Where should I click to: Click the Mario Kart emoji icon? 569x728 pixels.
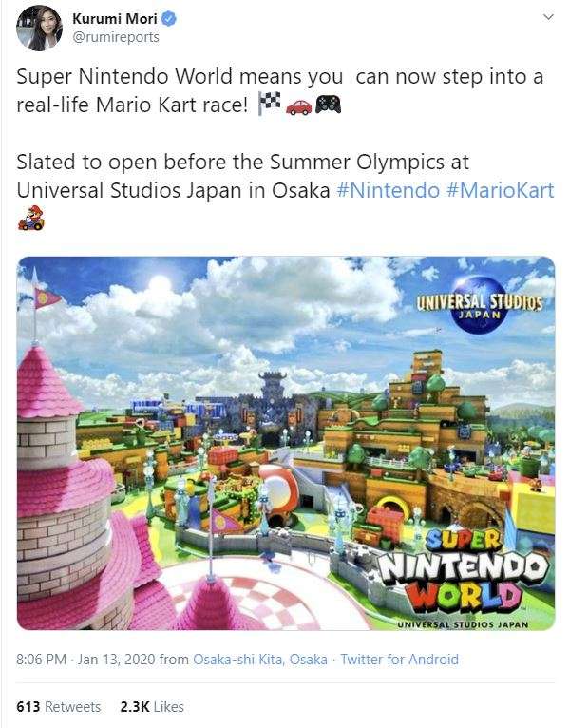point(31,219)
